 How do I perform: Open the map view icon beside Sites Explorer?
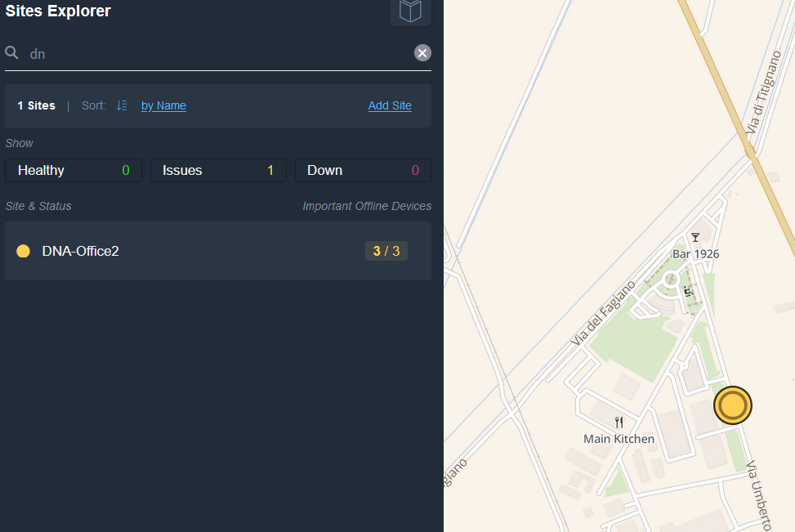410,11
